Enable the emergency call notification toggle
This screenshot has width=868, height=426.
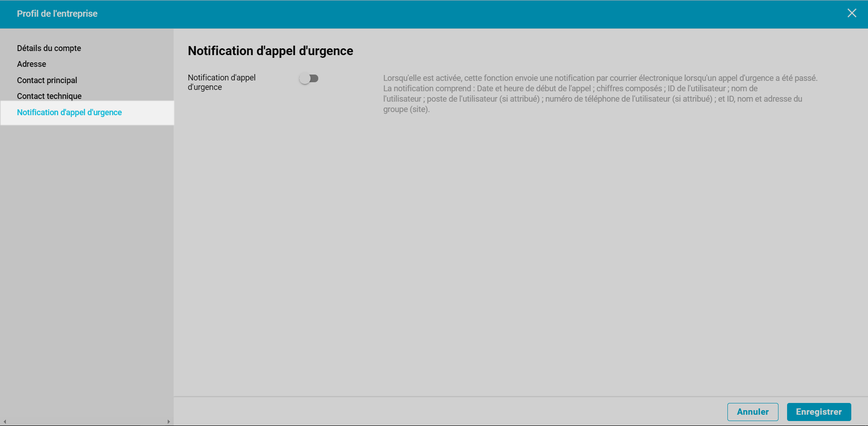309,79
